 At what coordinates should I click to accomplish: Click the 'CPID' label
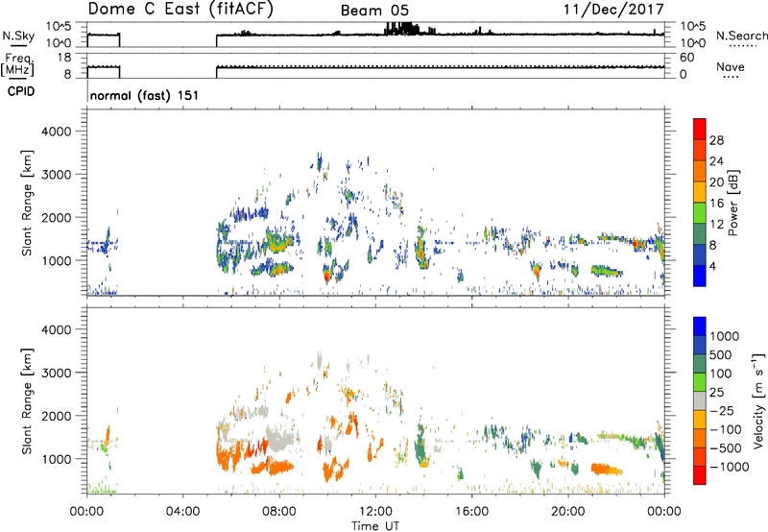pyautogui.click(x=21, y=91)
